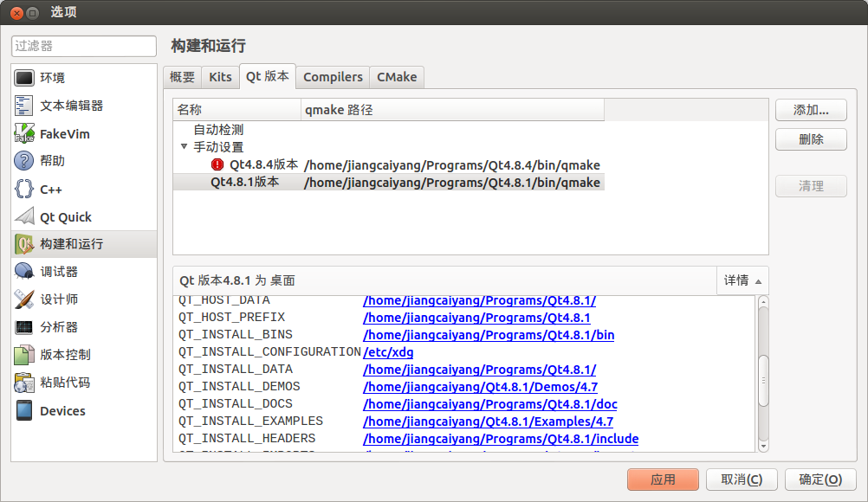Click the 删除 button
This screenshot has width=868, height=502.
pos(811,139)
